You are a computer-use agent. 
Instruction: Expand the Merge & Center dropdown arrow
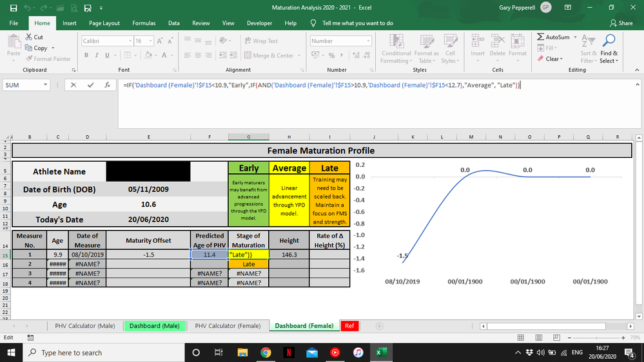pos(299,55)
